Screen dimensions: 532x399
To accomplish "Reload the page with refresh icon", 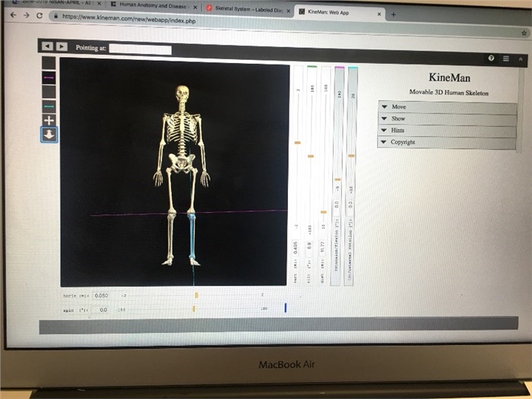I will tap(40, 16).
